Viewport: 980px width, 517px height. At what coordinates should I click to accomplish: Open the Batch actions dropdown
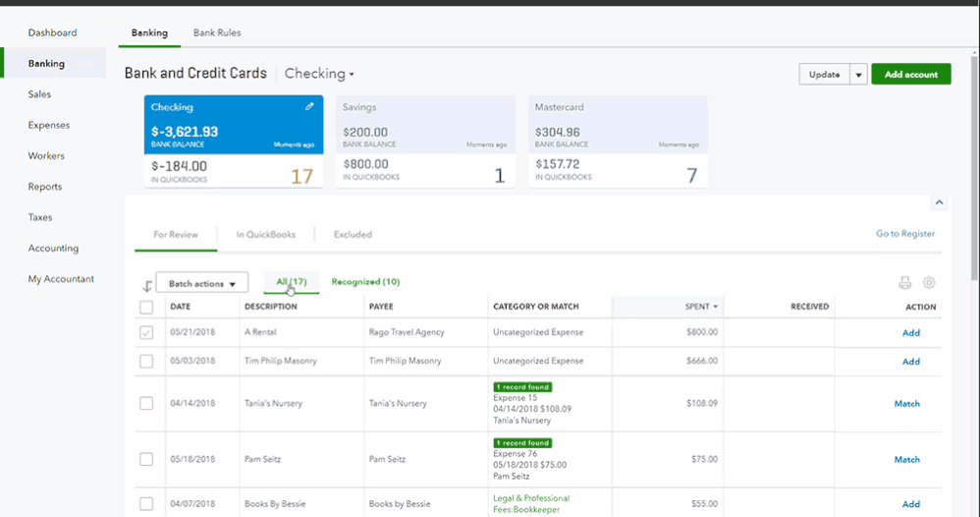coord(202,284)
